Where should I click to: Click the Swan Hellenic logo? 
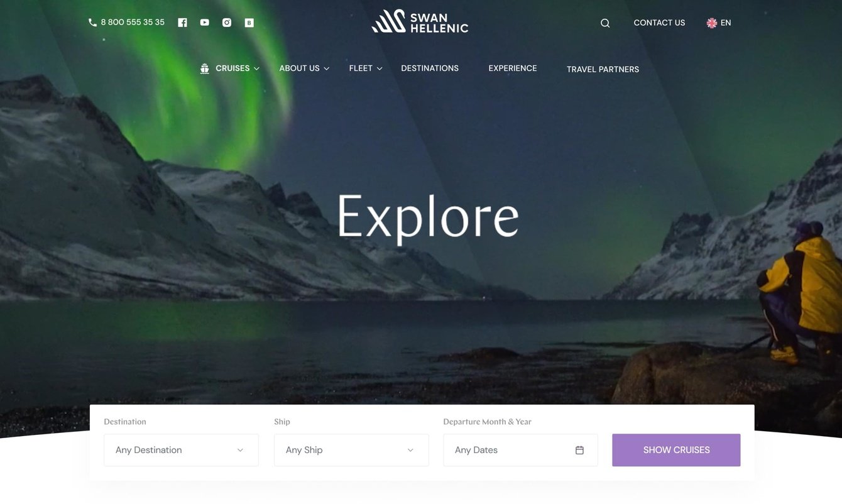pyautogui.click(x=420, y=21)
